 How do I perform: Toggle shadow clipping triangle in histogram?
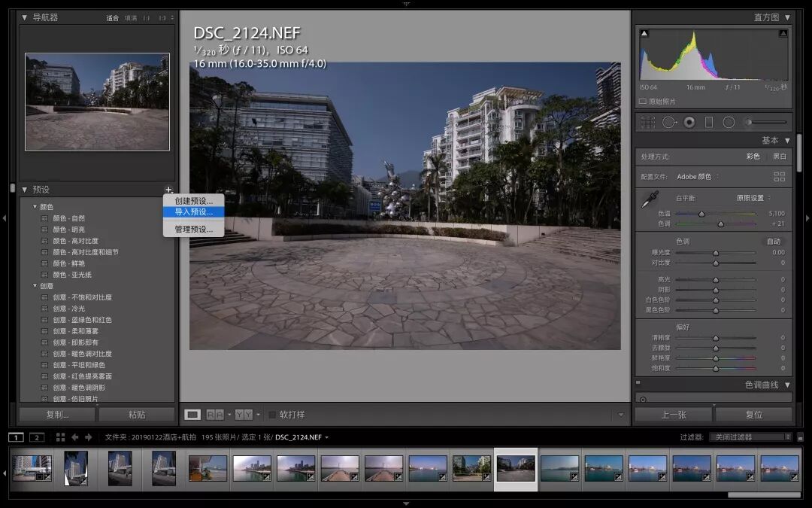tap(644, 34)
